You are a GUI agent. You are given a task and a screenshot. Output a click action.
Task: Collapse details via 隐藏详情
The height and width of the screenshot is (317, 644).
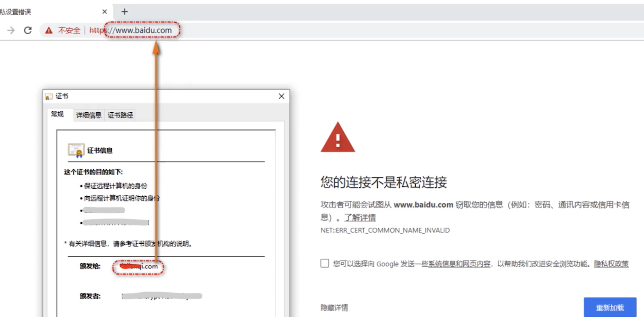pyautogui.click(x=334, y=307)
